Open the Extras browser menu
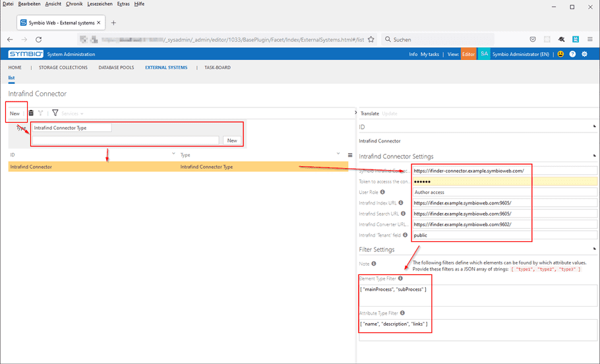Screen dimensions: 600x364 [x=123, y=4]
